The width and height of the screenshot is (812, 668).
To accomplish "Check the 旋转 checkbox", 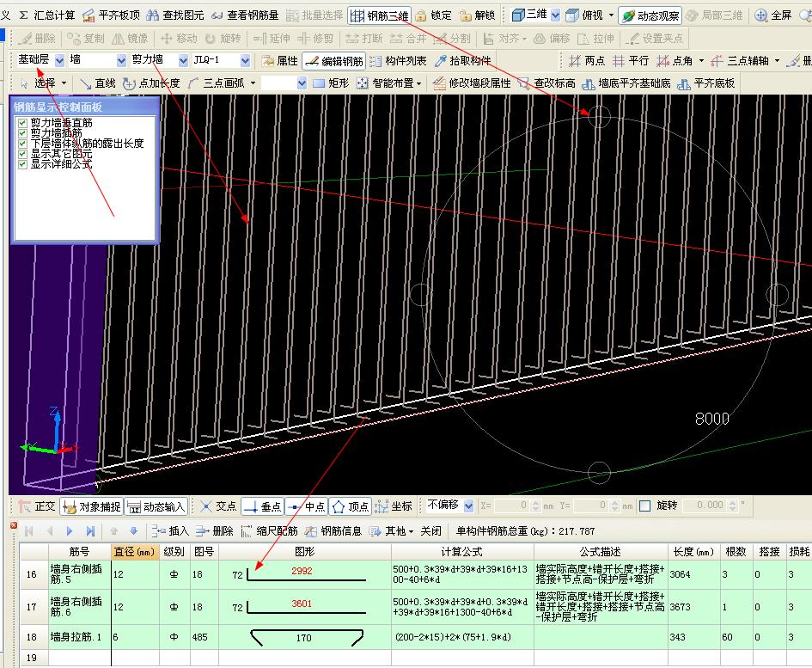I will (x=645, y=506).
